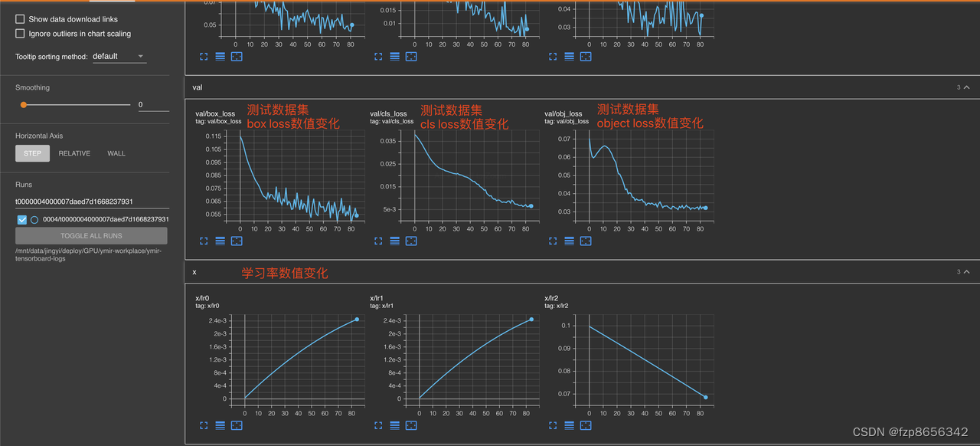
Task: Click the val/obj_loss chart title
Action: [563, 114]
